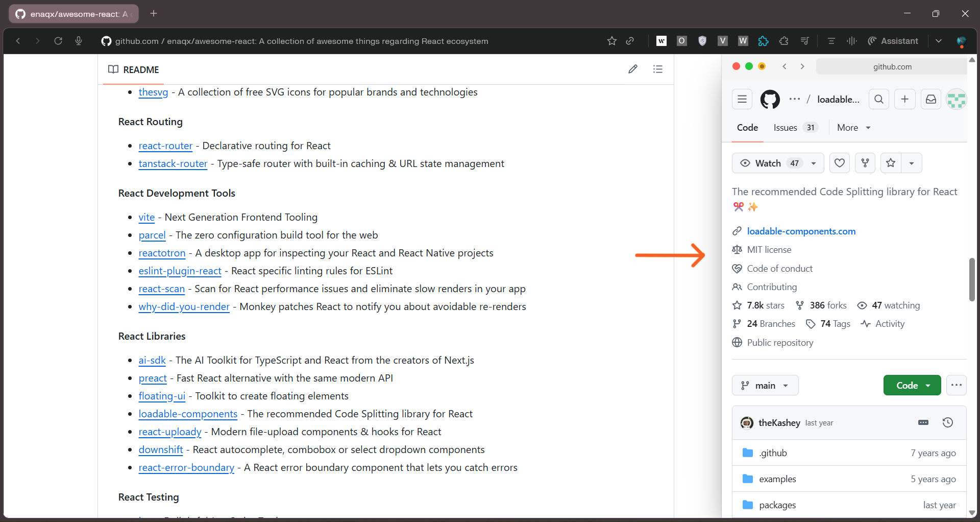
Task: Expand commit message details ellipsis
Action: point(923,423)
